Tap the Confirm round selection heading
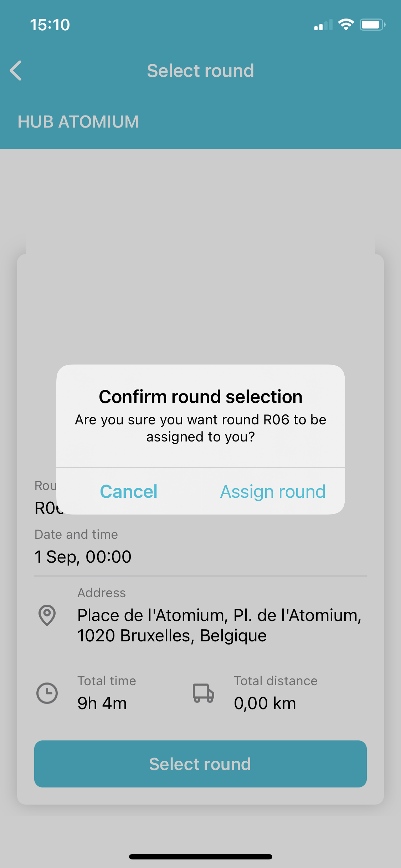401x868 pixels. tap(201, 397)
